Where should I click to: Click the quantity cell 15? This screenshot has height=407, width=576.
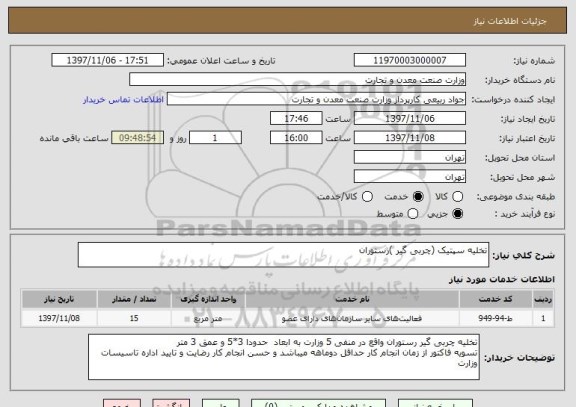tap(134, 318)
